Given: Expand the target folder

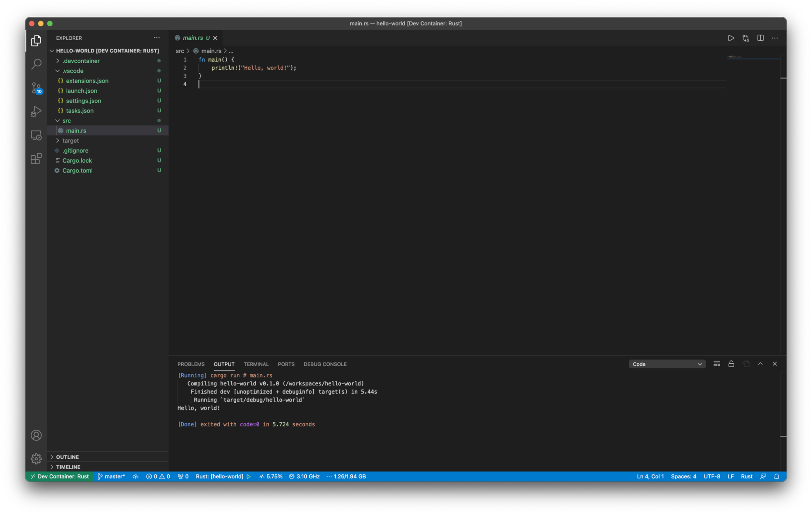Looking at the screenshot, I should (x=70, y=140).
